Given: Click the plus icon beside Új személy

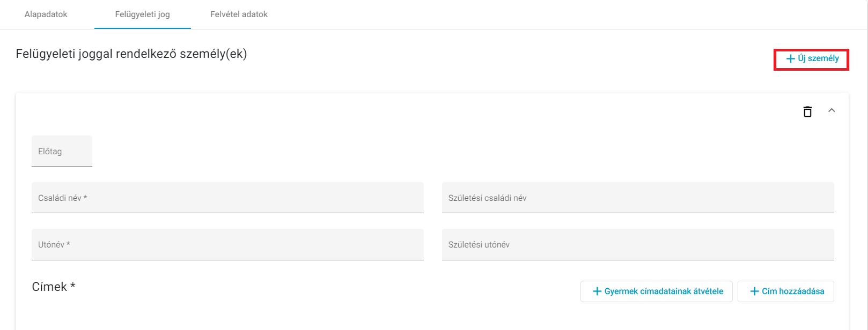Looking at the screenshot, I should click(790, 58).
